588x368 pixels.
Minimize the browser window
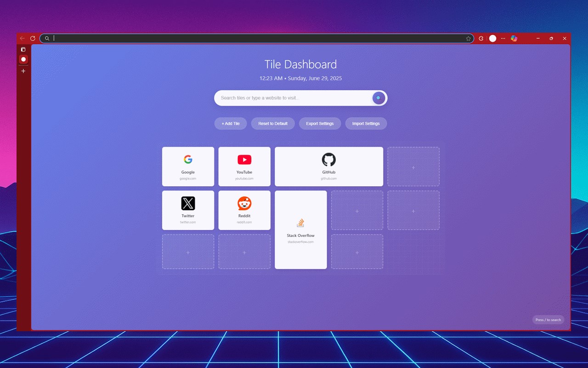[x=538, y=39]
